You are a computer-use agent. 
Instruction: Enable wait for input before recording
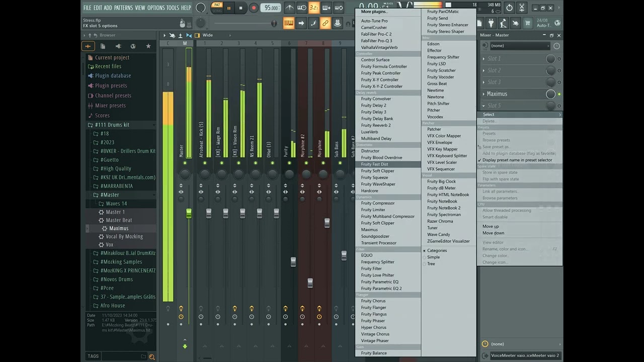click(x=302, y=8)
